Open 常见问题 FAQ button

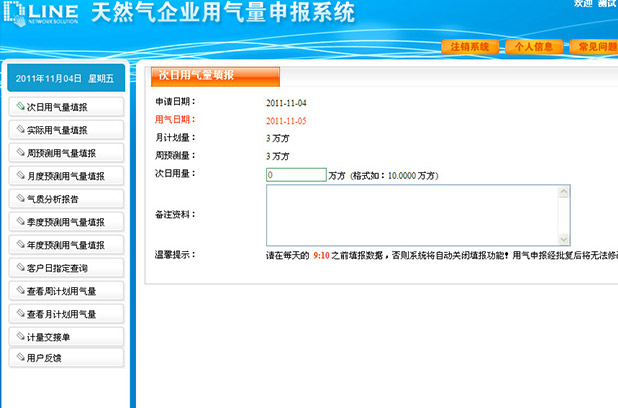[x=594, y=47]
